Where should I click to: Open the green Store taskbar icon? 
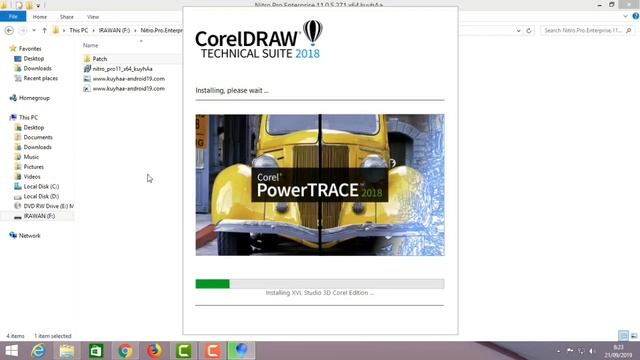pyautogui.click(x=96, y=351)
